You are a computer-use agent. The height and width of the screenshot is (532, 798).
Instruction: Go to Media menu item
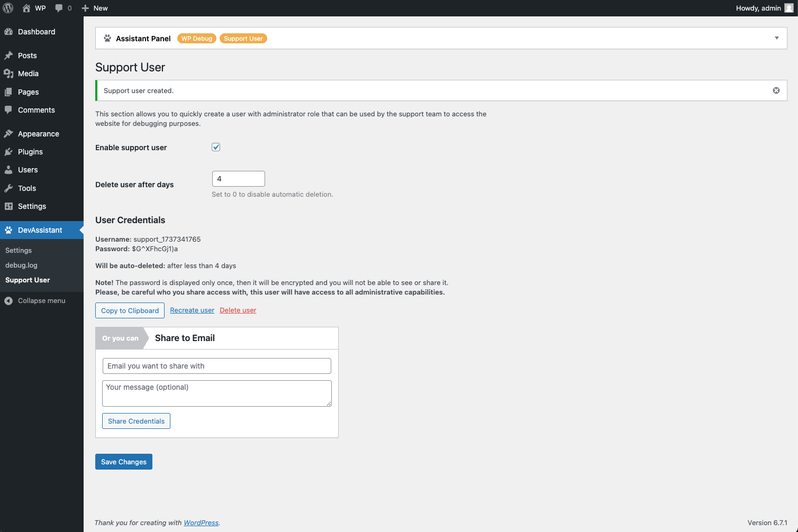click(42, 74)
